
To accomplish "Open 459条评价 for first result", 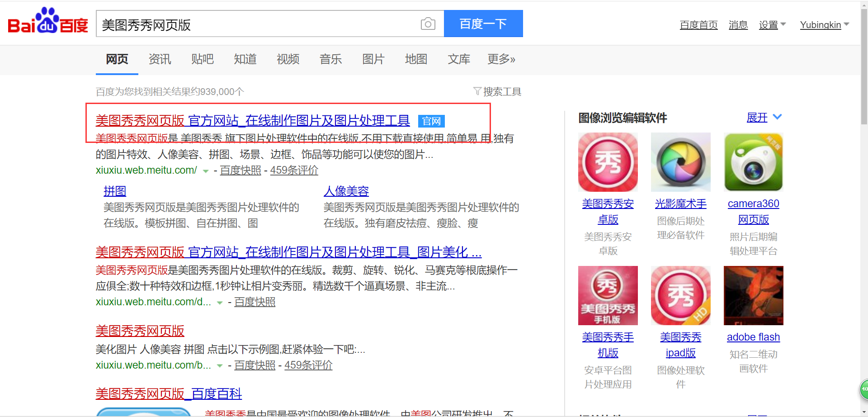I will point(294,171).
